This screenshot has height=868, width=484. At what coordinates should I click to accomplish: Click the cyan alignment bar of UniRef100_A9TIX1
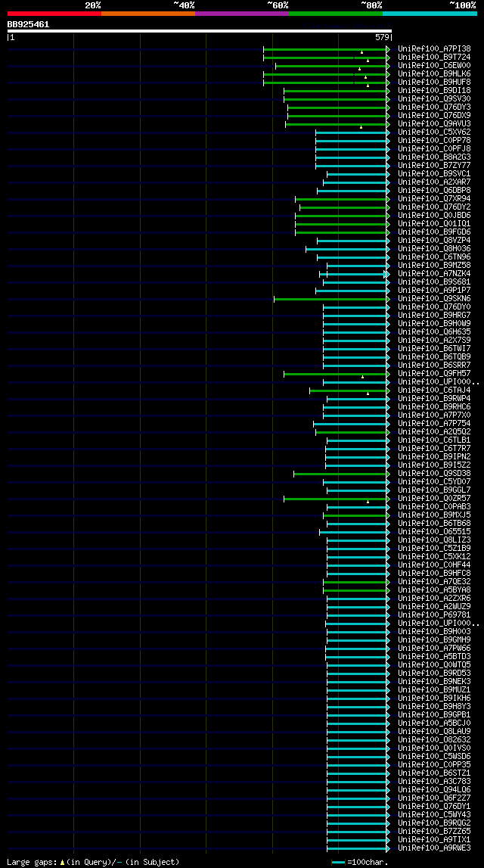(x=358, y=840)
